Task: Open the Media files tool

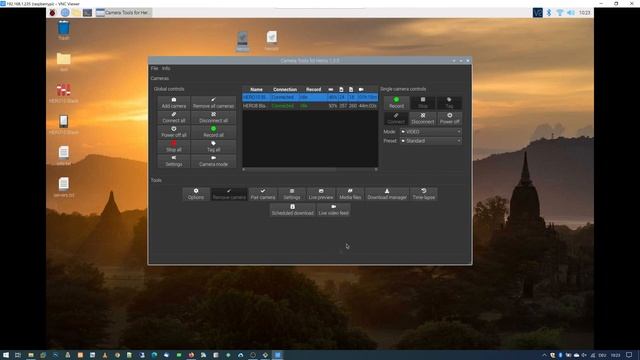Action: coord(350,194)
